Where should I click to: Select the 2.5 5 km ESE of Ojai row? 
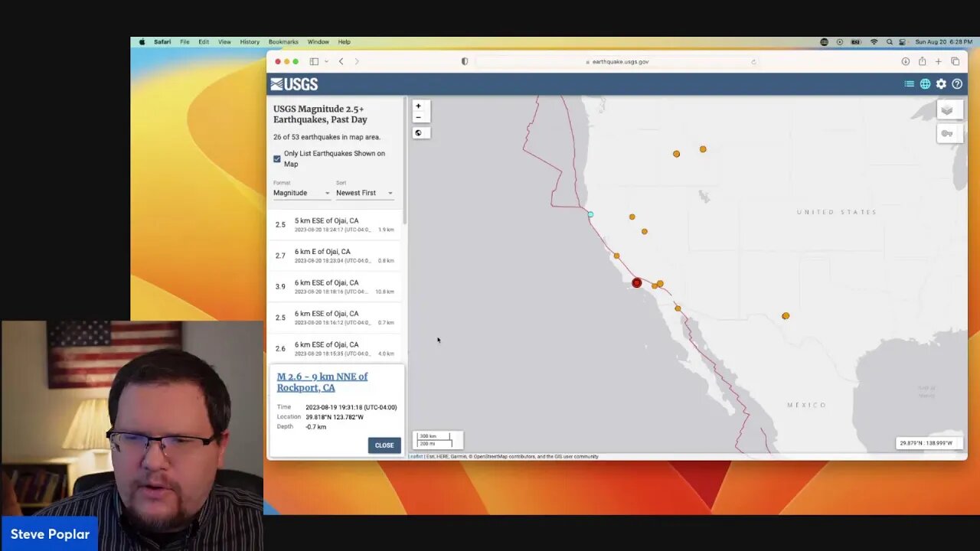pyautogui.click(x=335, y=224)
